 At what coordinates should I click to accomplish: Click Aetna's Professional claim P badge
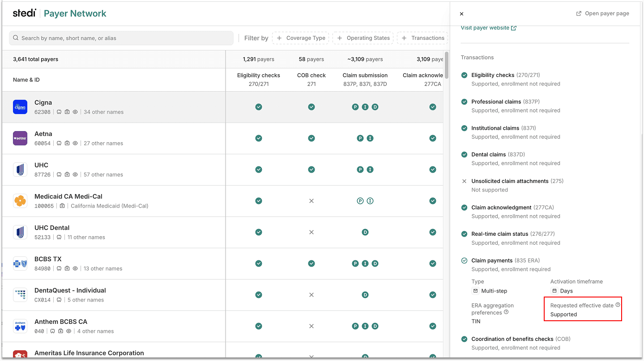pyautogui.click(x=360, y=138)
